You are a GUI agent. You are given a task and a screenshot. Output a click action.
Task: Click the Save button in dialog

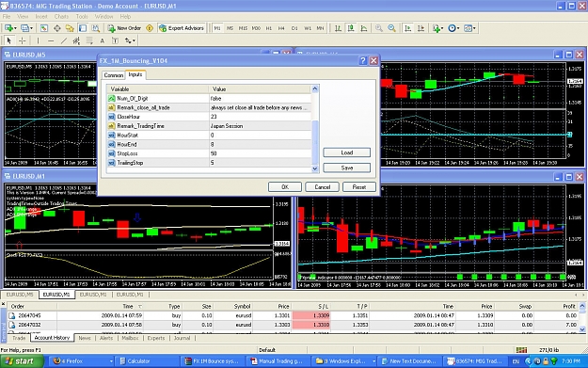[347, 168]
